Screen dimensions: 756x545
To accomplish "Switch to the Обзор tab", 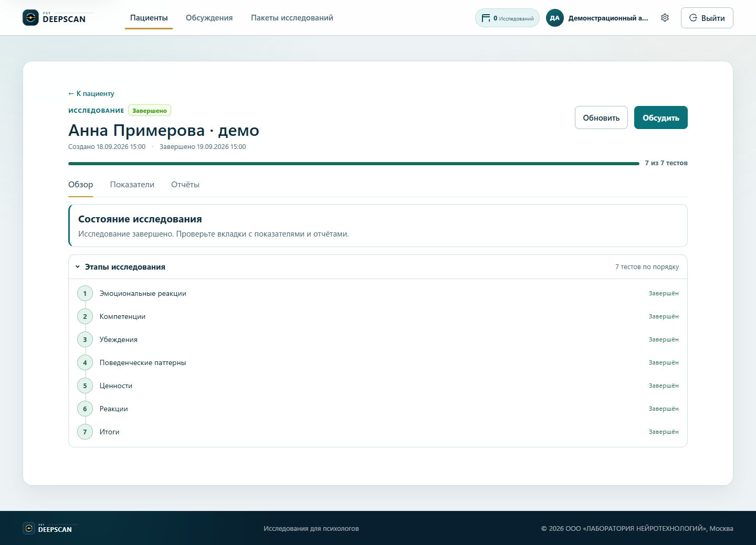I will click(x=81, y=185).
